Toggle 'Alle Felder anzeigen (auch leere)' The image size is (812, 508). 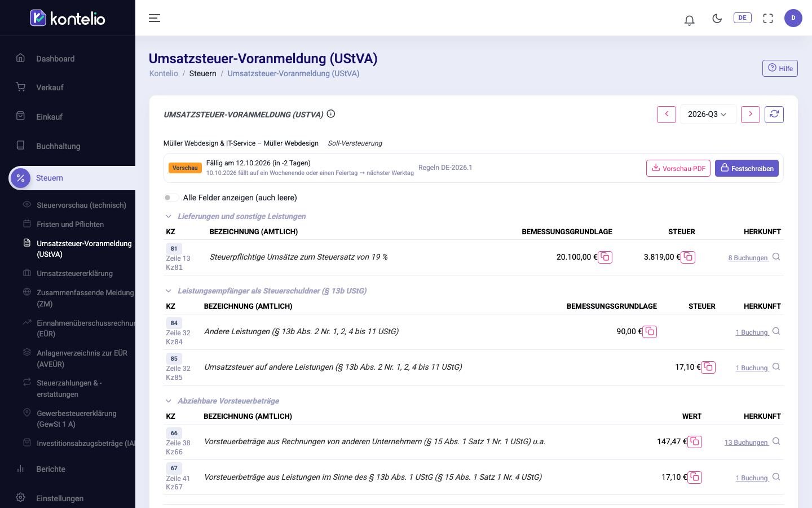pyautogui.click(x=171, y=198)
